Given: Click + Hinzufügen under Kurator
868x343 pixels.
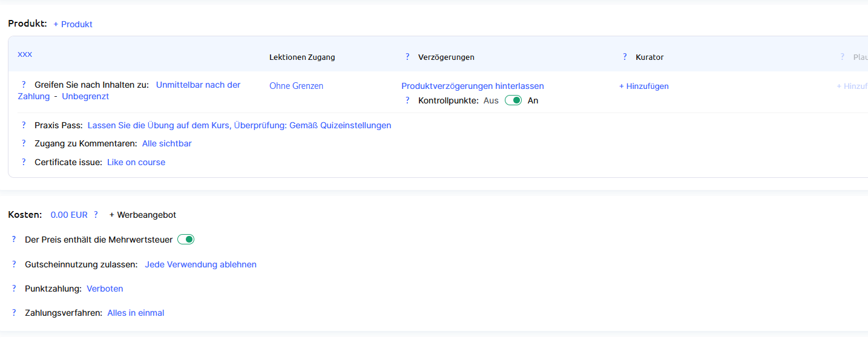Looking at the screenshot, I should [643, 86].
